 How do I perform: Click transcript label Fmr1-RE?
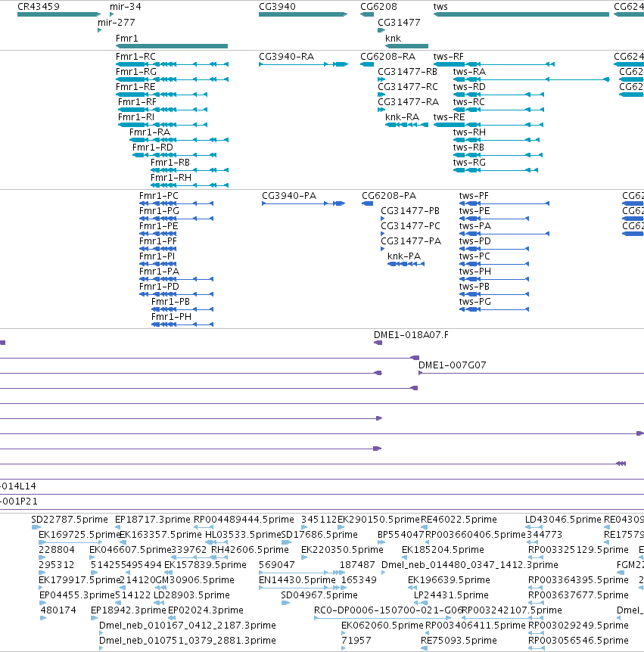[135, 87]
